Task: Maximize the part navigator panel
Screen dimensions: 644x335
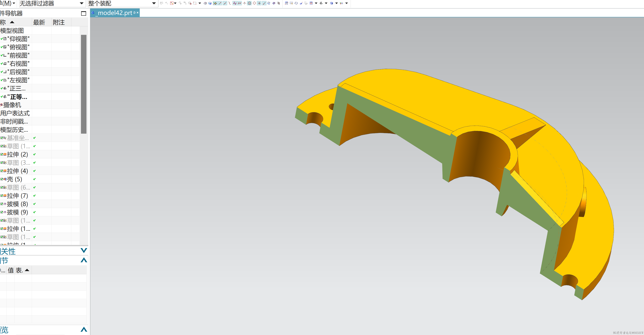Action: (84, 14)
